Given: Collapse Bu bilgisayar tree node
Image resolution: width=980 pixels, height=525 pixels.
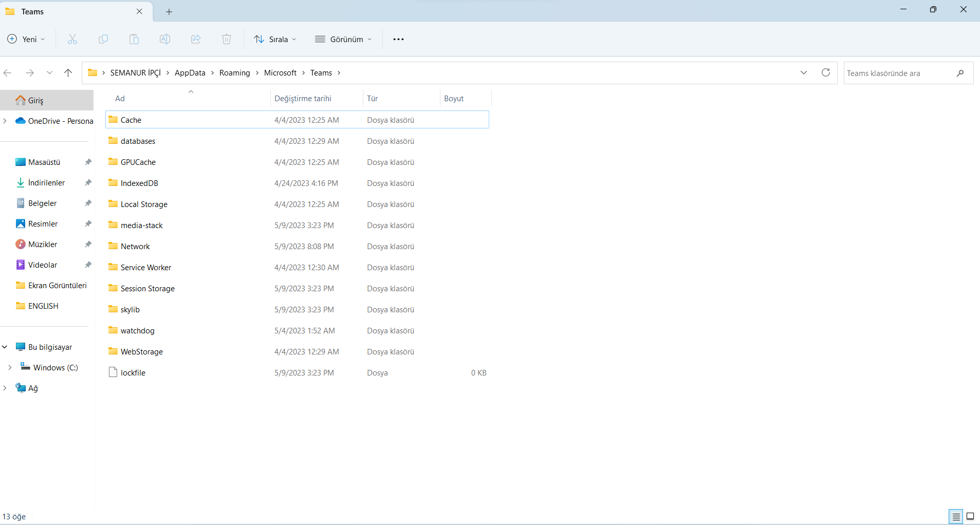Looking at the screenshot, I should click(5, 347).
